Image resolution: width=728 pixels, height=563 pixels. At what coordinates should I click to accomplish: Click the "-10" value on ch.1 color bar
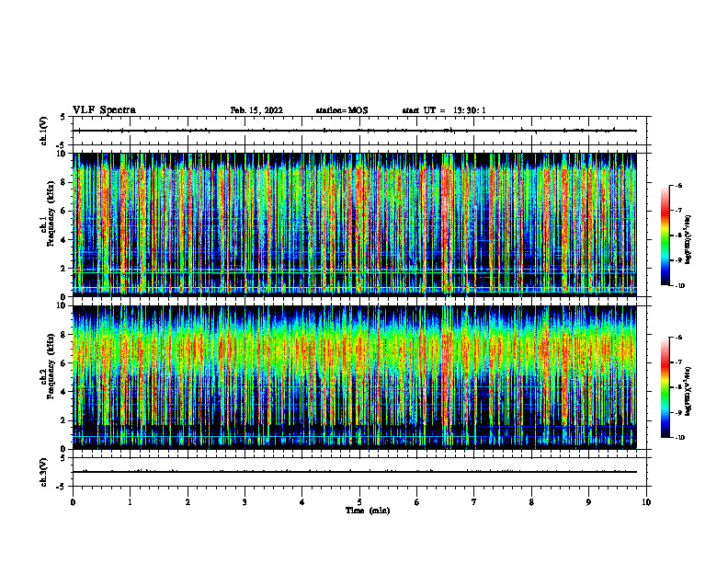[679, 285]
